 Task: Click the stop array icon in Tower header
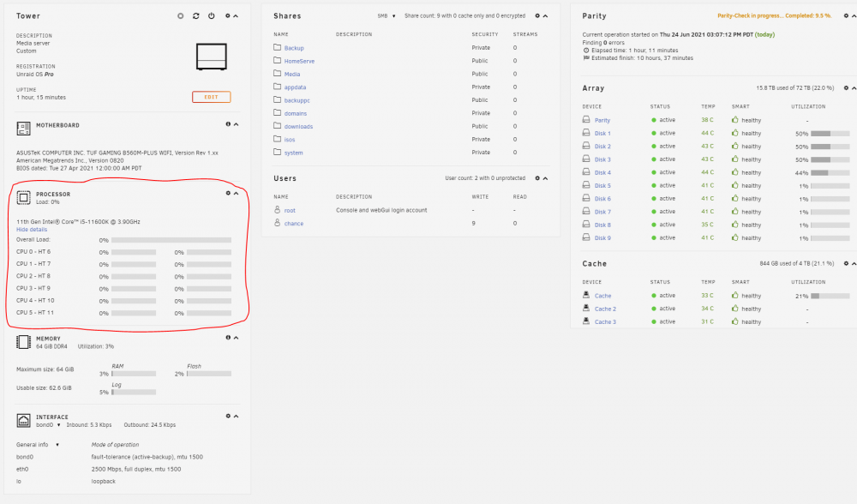pyautogui.click(x=180, y=15)
